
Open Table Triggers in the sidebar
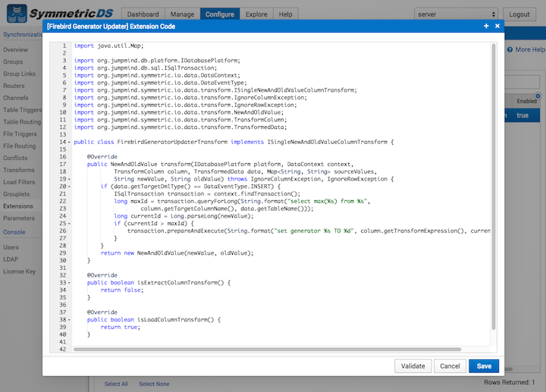(22, 110)
